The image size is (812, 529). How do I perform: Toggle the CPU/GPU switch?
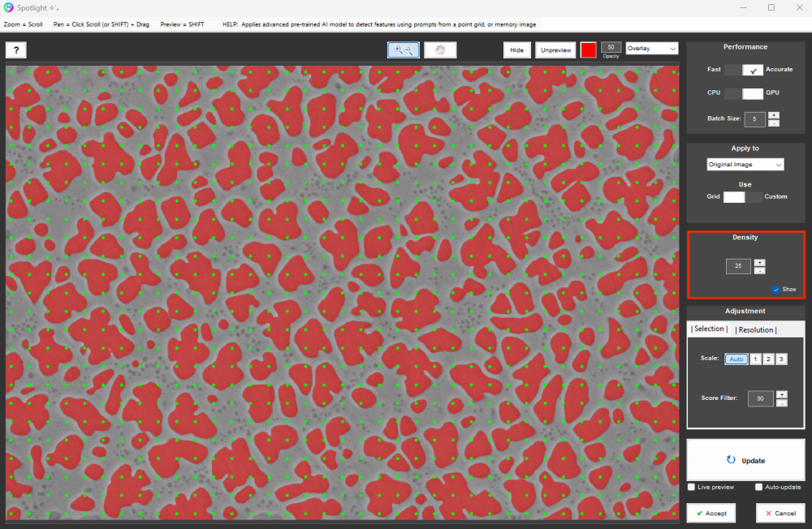[743, 93]
